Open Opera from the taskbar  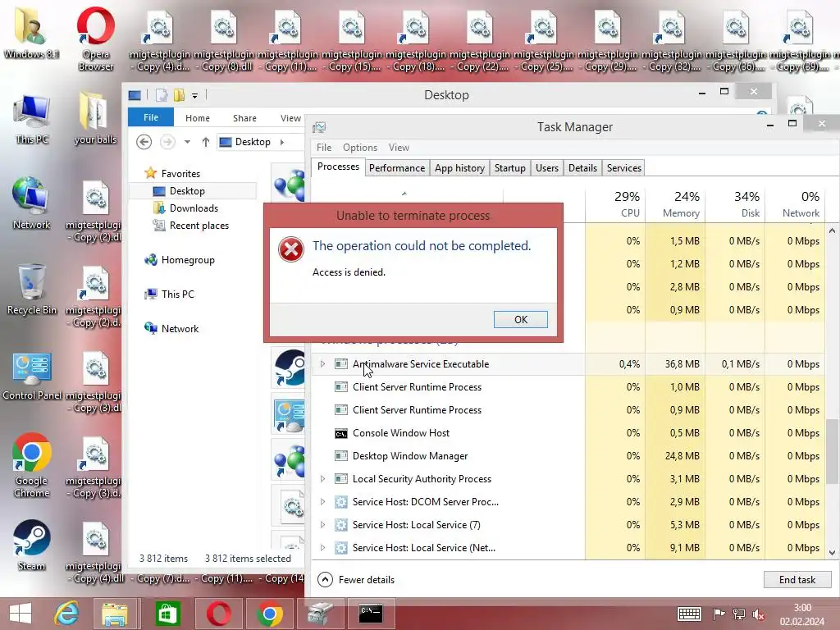pos(218,614)
